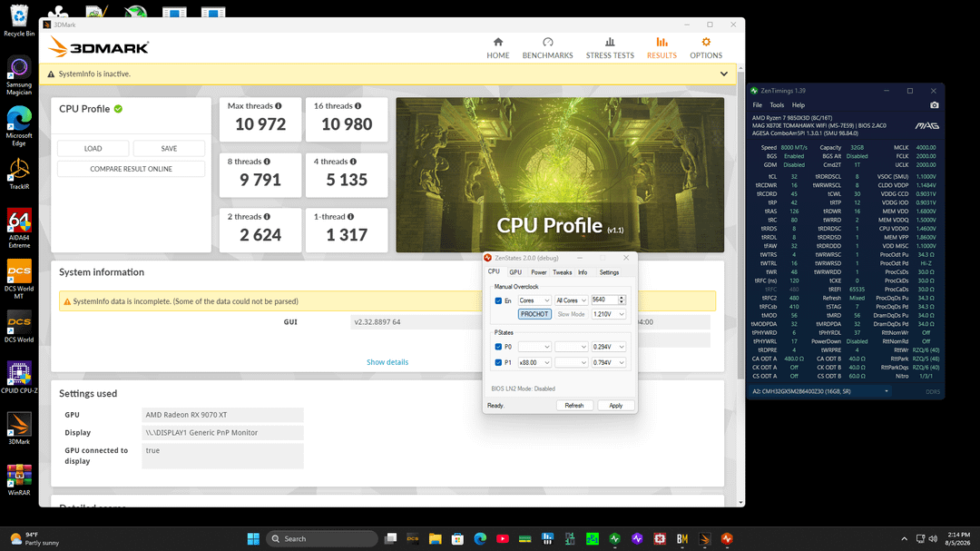Open 3DMark Options gear
The width and height of the screenshot is (980, 551).
(706, 48)
